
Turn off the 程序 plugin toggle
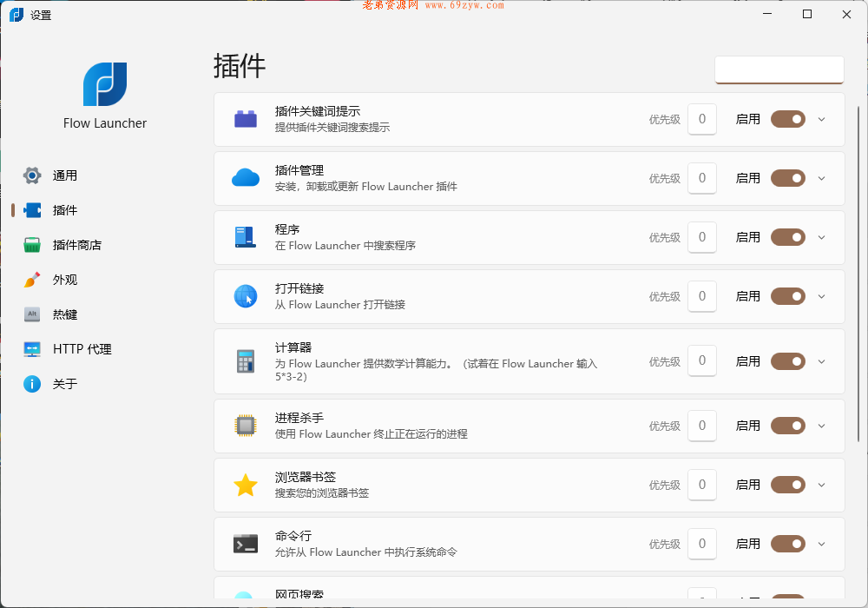[x=788, y=237]
